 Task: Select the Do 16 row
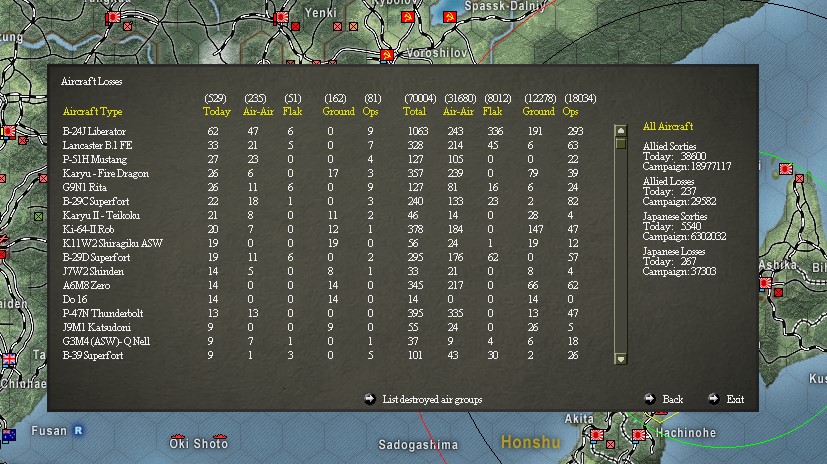pos(323,299)
